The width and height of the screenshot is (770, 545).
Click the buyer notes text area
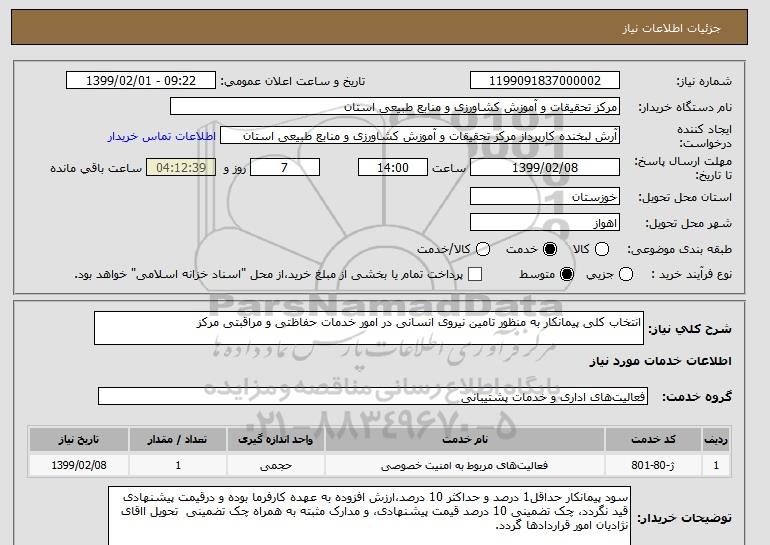coord(369,516)
